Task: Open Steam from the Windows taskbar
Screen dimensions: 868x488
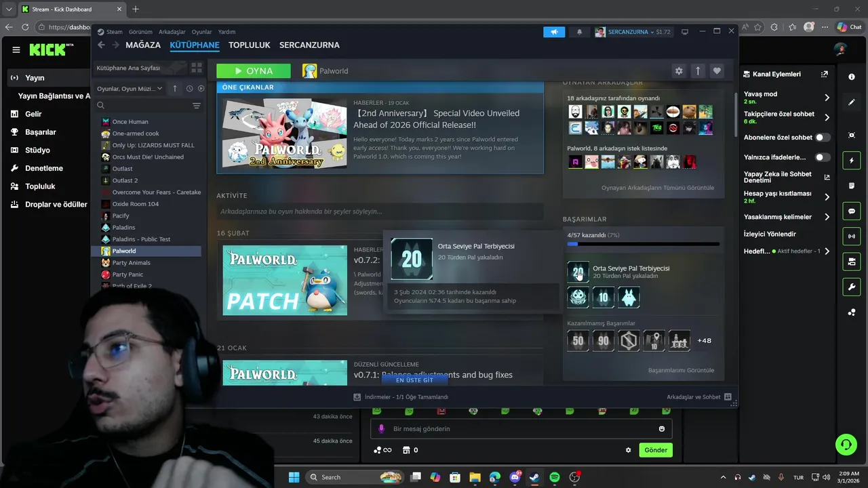Action: (534, 477)
